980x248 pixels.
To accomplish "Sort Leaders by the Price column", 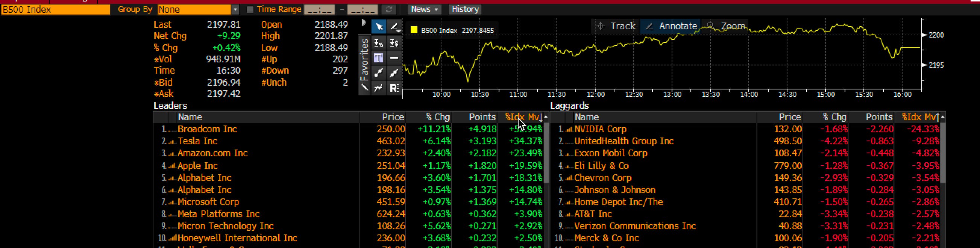I will (x=383, y=117).
